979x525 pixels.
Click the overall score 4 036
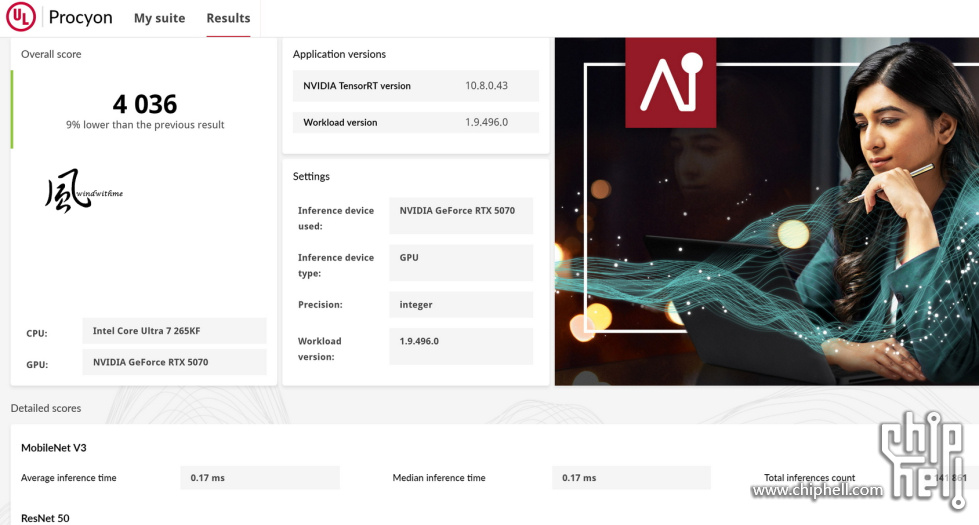(145, 104)
